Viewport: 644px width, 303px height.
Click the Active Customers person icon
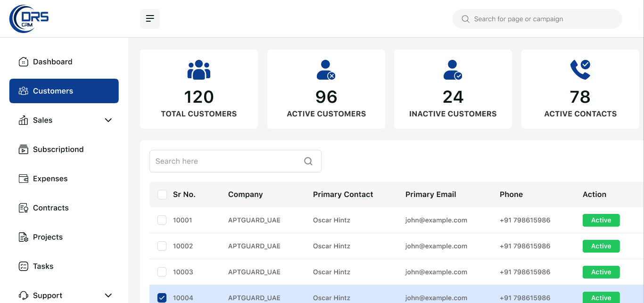click(326, 70)
